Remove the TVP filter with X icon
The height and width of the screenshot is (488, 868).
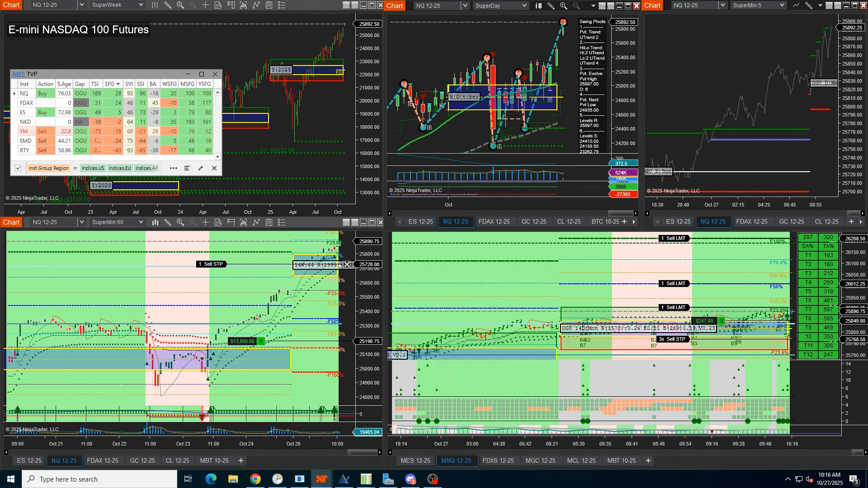coord(214,168)
